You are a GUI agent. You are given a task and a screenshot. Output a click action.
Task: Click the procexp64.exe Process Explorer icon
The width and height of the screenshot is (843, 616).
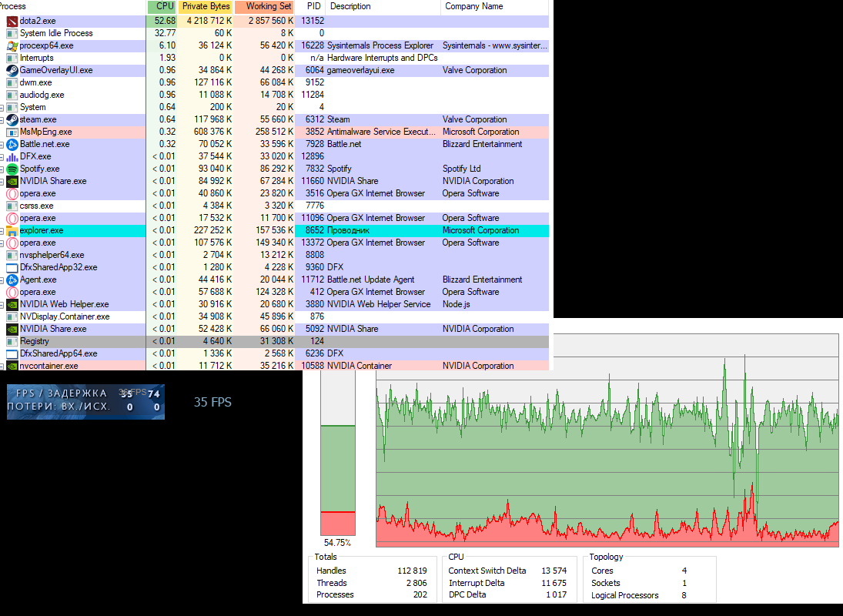[12, 45]
